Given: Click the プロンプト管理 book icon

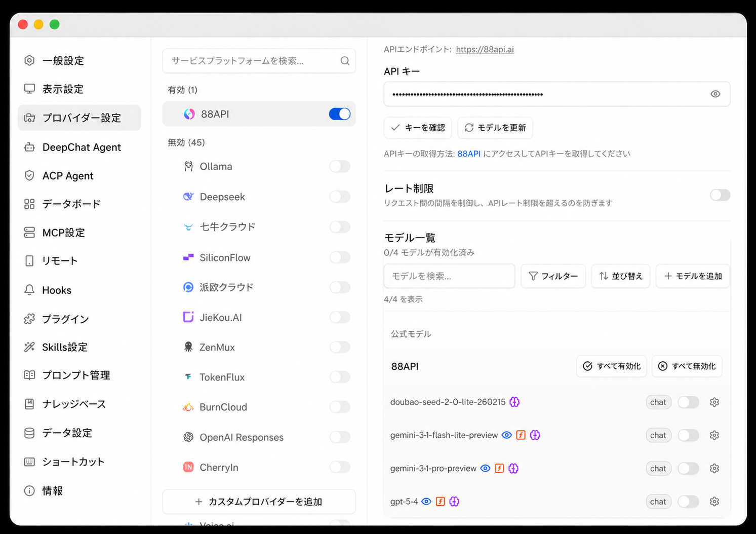Looking at the screenshot, I should tap(29, 375).
